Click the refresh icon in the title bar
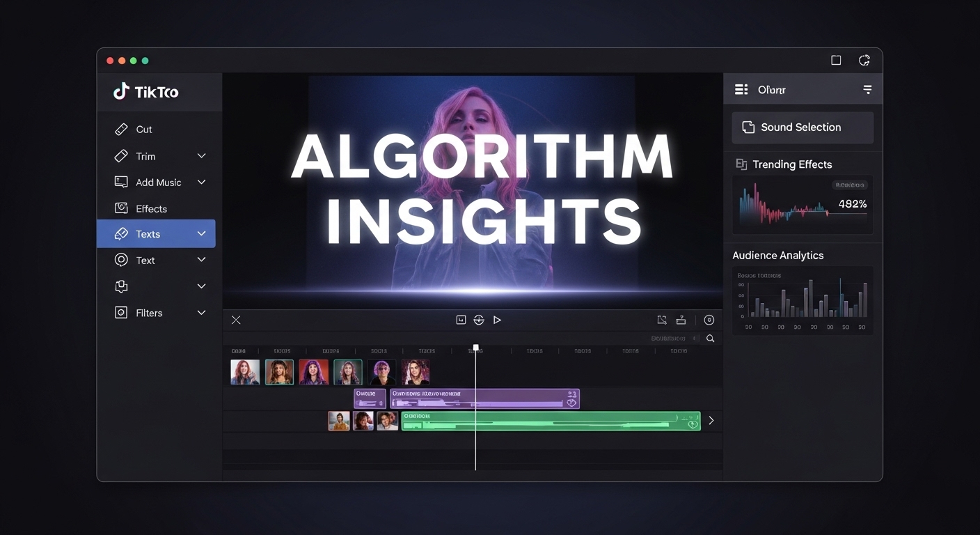Image resolution: width=980 pixels, height=535 pixels. [864, 61]
